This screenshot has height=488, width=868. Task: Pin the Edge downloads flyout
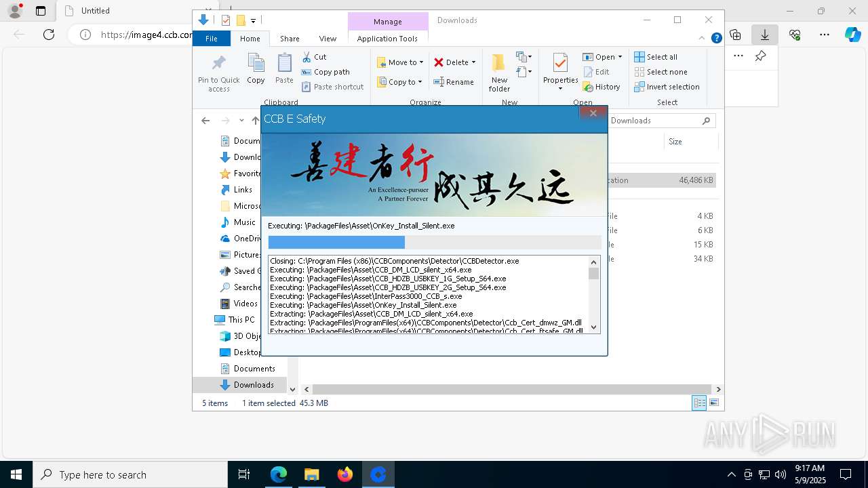(761, 56)
